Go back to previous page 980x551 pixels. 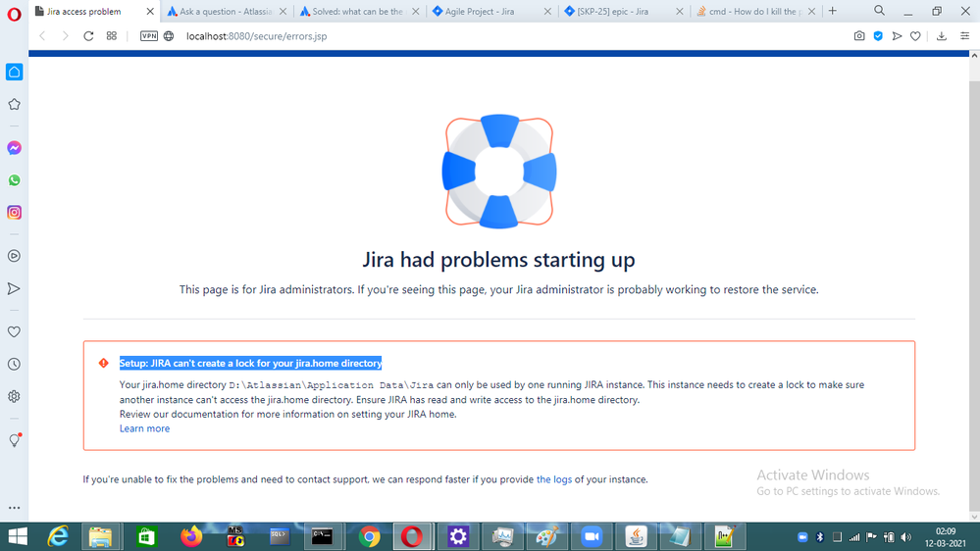coord(42,36)
